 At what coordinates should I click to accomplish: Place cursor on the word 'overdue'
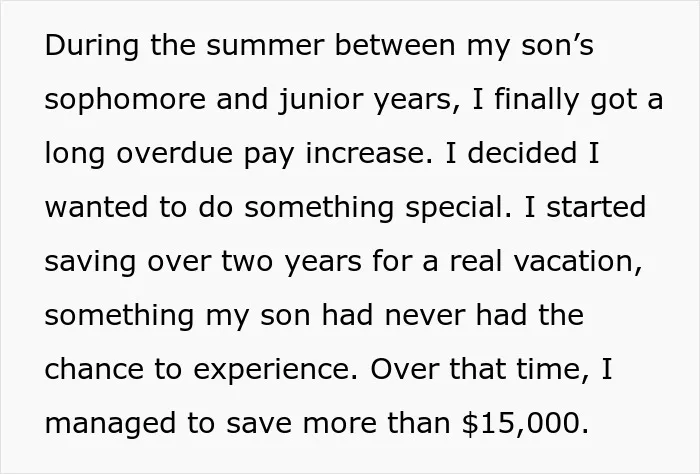pos(175,153)
